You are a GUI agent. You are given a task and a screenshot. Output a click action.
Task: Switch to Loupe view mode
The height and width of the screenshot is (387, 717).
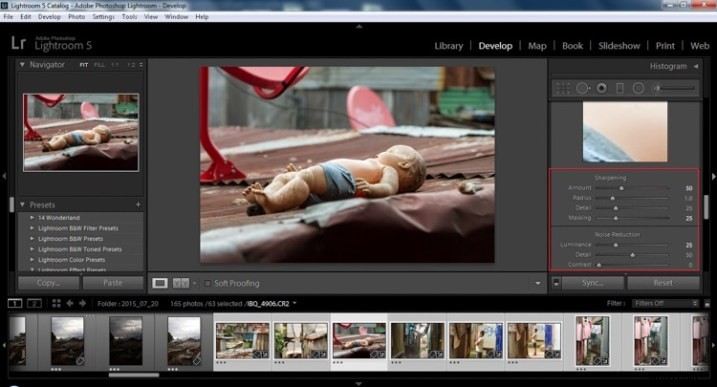pos(160,283)
